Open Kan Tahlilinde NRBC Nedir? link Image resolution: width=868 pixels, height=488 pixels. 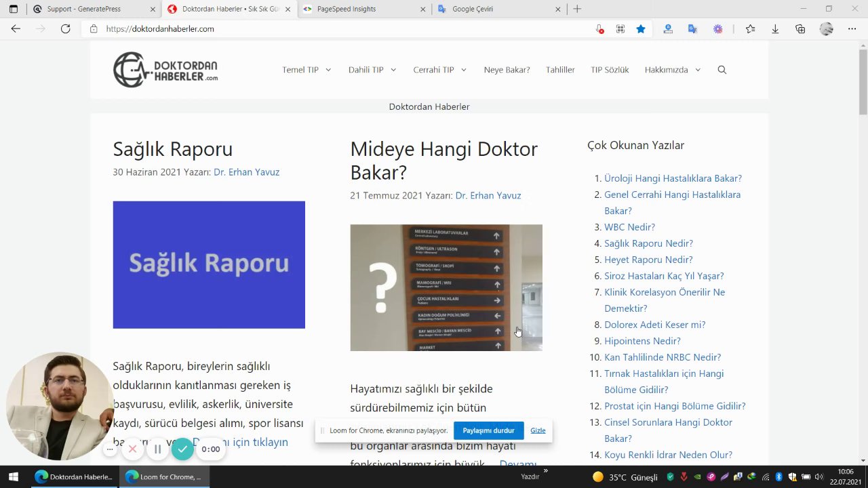(x=663, y=357)
